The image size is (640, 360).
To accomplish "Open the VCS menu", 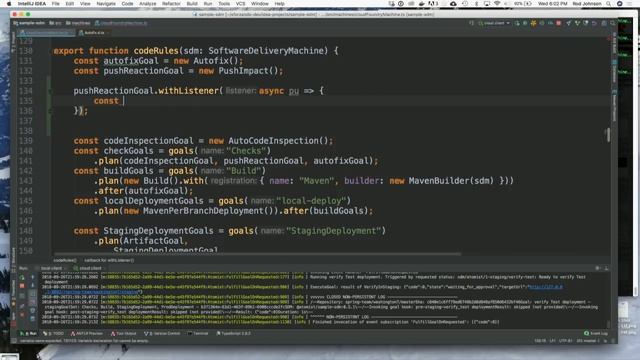I will click(x=240, y=4).
